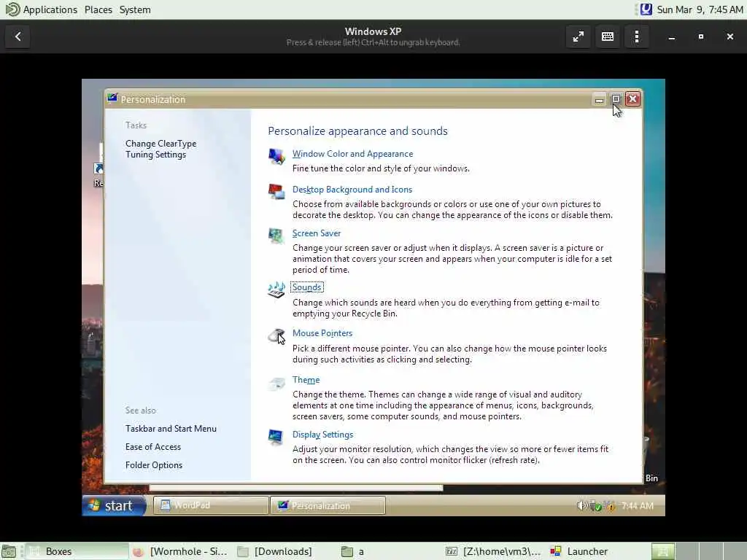Open Window Color and Appearance icon
This screenshot has width=747, height=560.
(x=276, y=156)
